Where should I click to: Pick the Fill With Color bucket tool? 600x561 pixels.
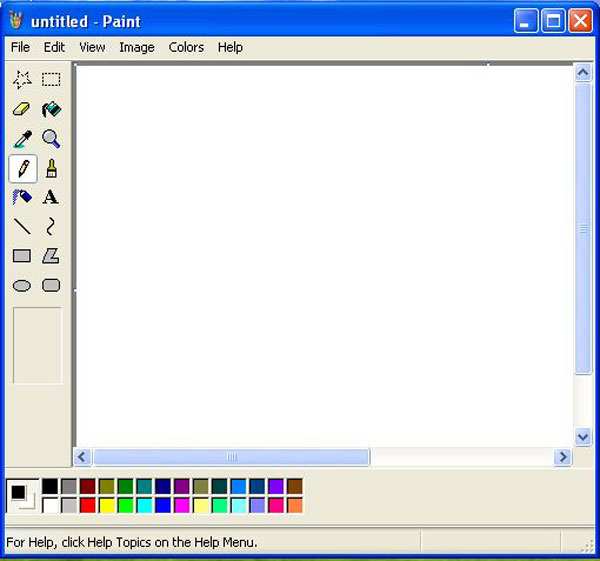51,110
